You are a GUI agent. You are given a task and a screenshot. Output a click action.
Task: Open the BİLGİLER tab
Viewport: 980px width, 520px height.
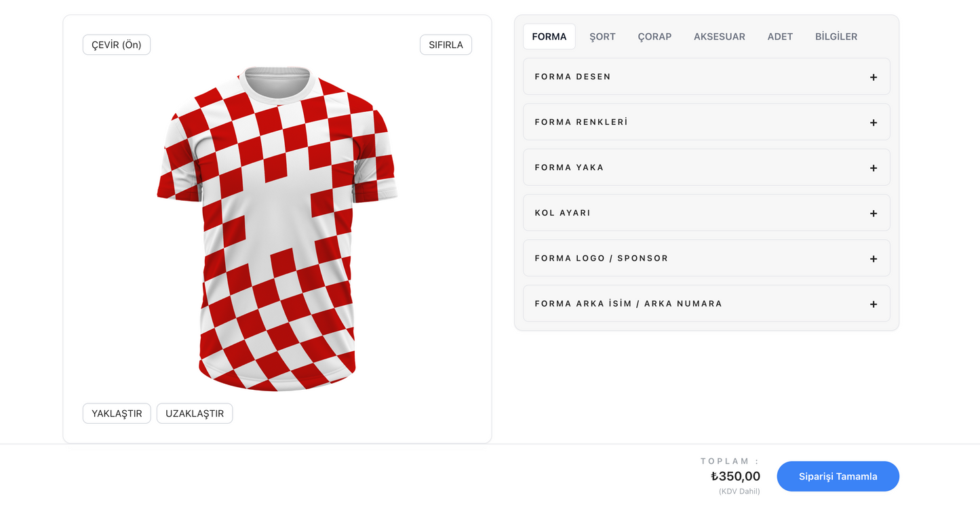point(836,37)
